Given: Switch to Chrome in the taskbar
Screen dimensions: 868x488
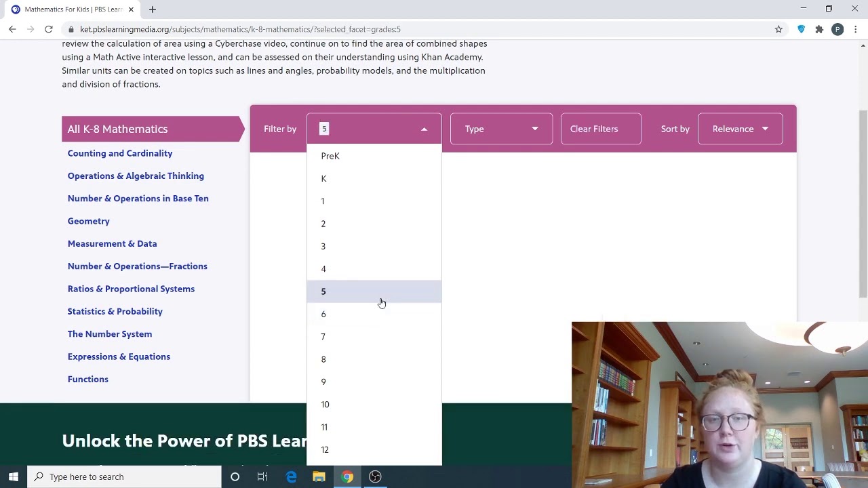Looking at the screenshot, I should pyautogui.click(x=347, y=476).
